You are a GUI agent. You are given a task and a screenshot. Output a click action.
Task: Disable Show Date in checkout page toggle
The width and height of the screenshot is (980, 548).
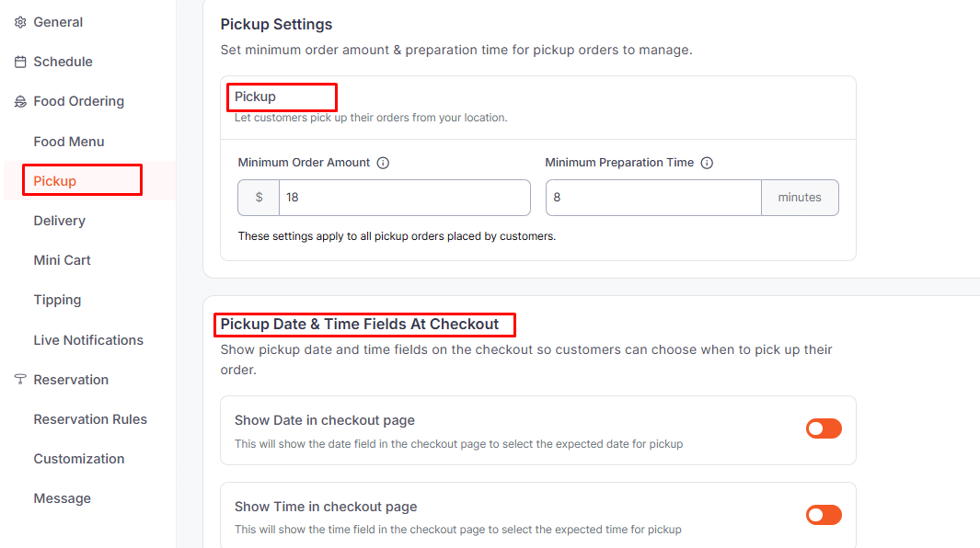[824, 428]
